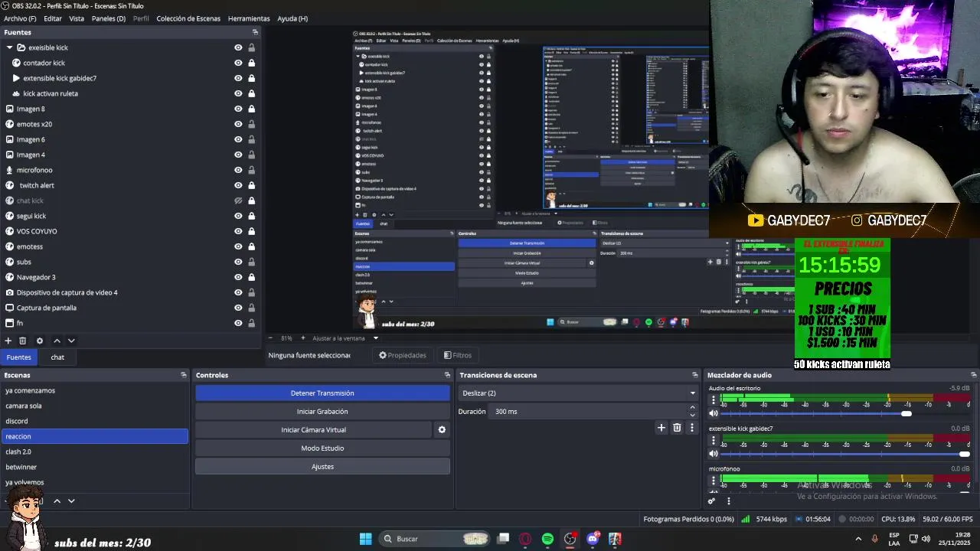Move source down in Fuentes toolbar

(71, 341)
